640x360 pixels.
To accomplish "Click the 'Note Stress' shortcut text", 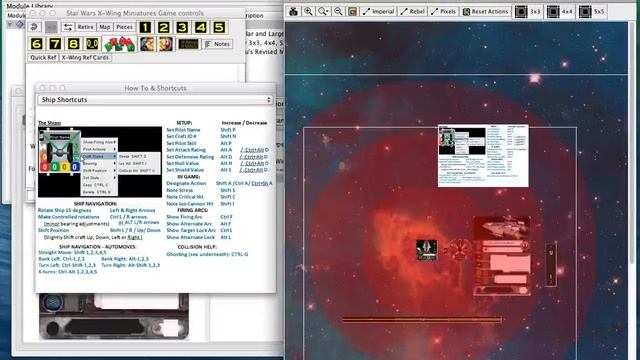I will (179, 190).
